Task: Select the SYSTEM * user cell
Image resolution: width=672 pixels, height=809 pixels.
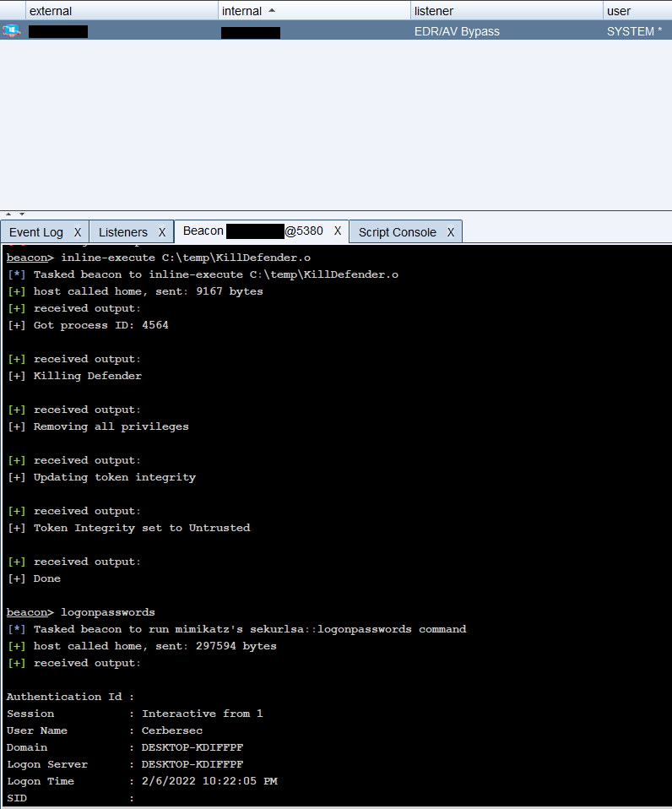Action: pos(634,31)
